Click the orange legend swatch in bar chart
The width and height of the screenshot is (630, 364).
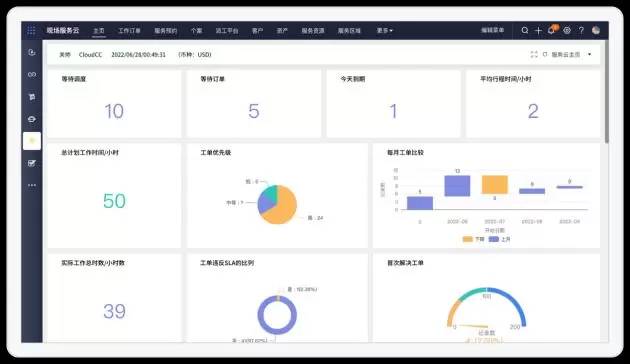[467, 239]
